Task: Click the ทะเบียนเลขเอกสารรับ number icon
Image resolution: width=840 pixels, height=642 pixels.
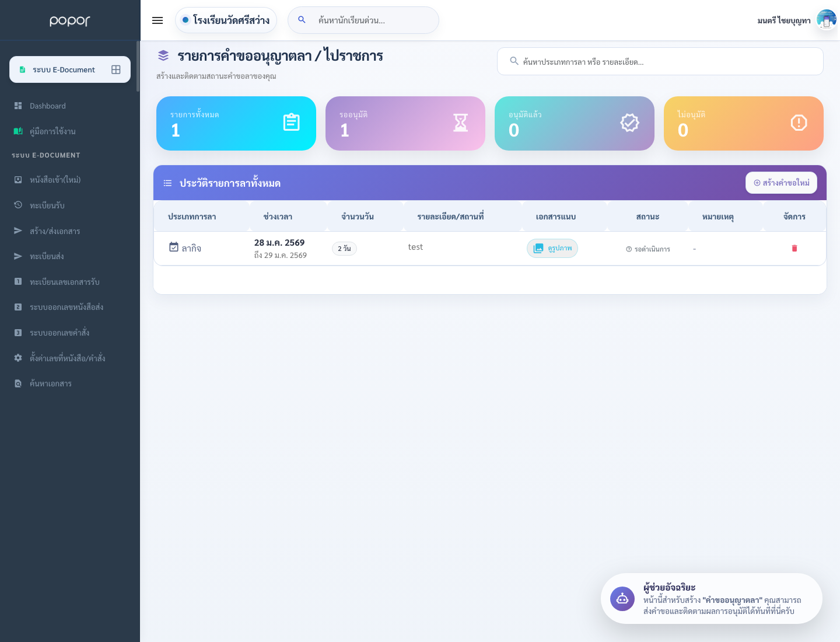Action: coord(18,281)
